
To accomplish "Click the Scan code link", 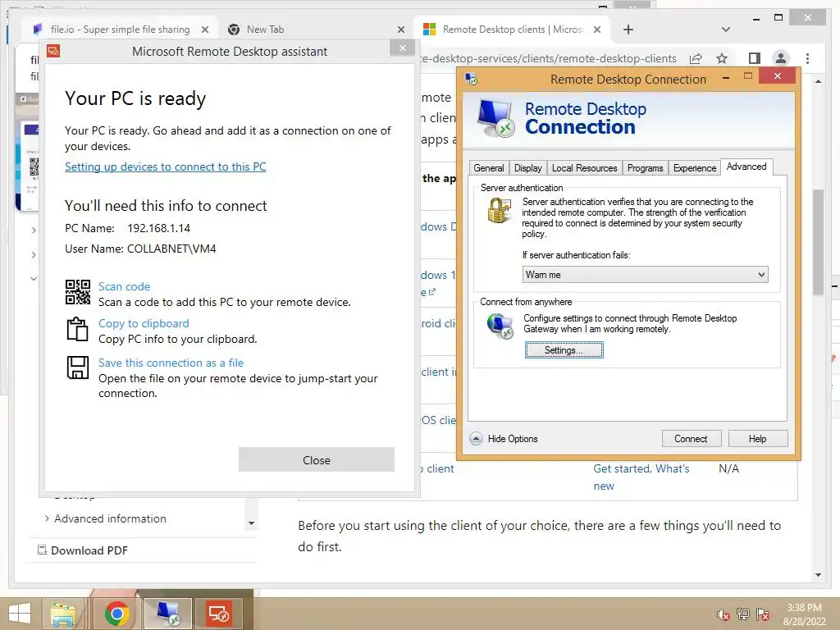I will (x=125, y=286).
